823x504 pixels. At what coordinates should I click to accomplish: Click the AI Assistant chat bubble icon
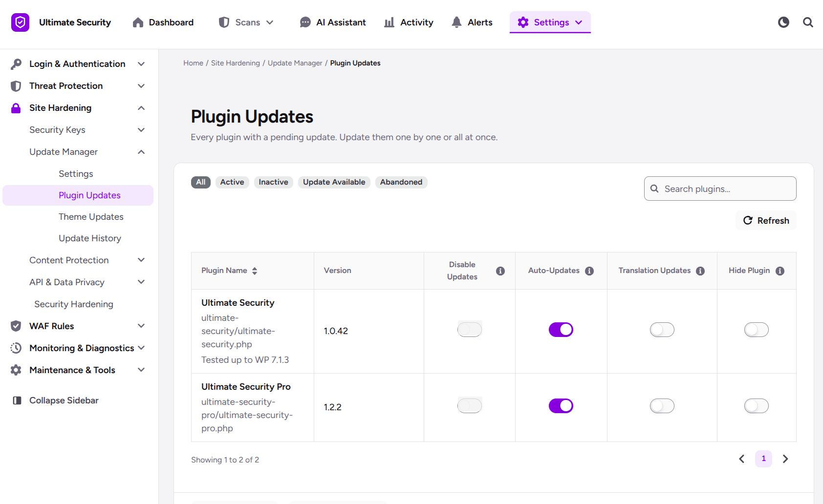pyautogui.click(x=305, y=22)
